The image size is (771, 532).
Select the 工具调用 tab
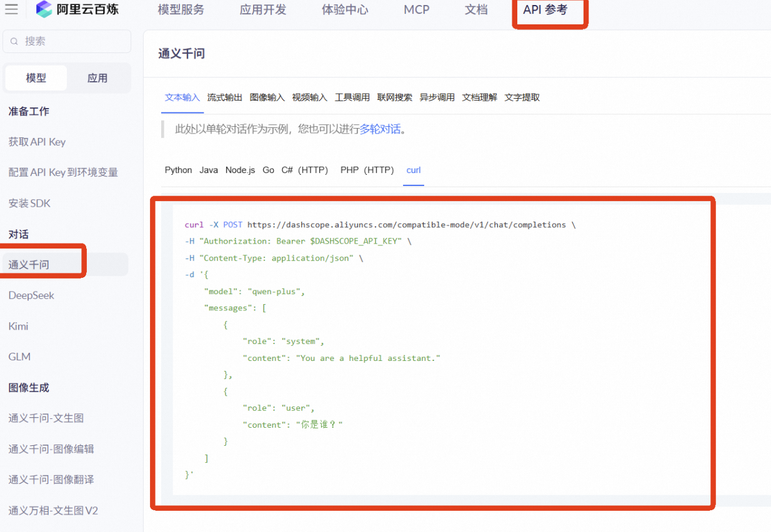pyautogui.click(x=352, y=97)
